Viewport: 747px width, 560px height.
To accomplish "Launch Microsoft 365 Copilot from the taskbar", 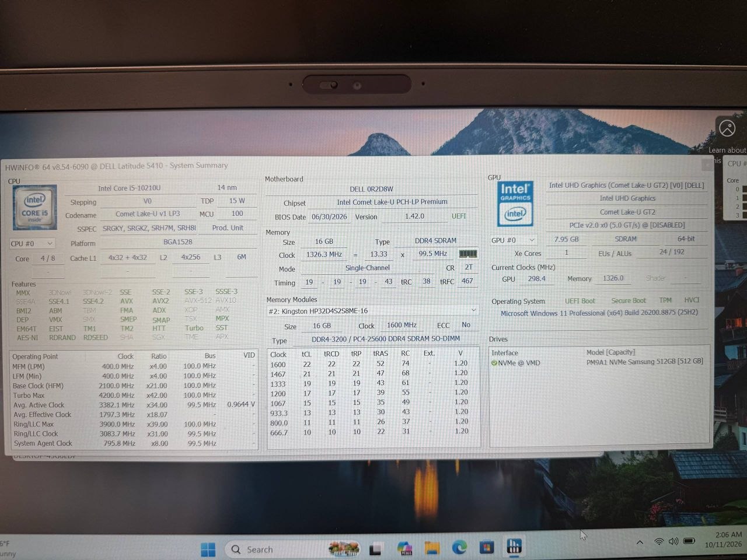I will [x=404, y=548].
